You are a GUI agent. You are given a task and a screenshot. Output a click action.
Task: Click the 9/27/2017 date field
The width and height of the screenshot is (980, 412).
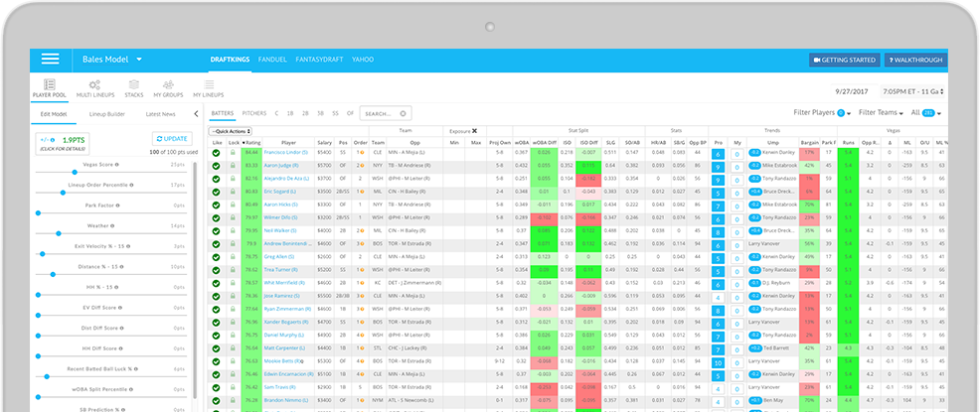click(855, 91)
